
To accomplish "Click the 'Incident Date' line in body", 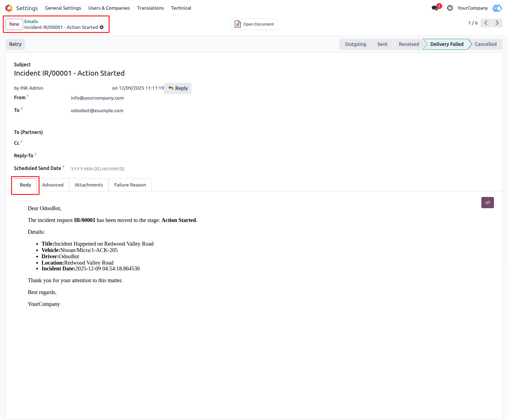I will coord(90,268).
